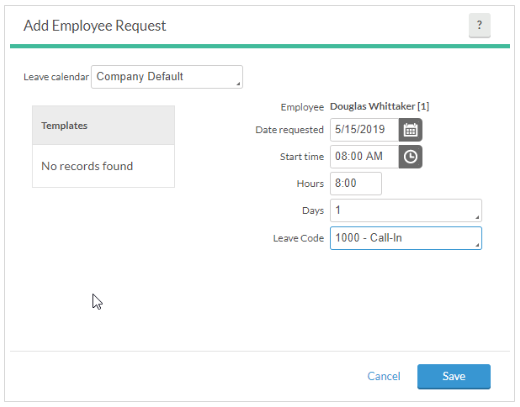
Task: Click the Add Employee Request title
Action: pos(95,26)
